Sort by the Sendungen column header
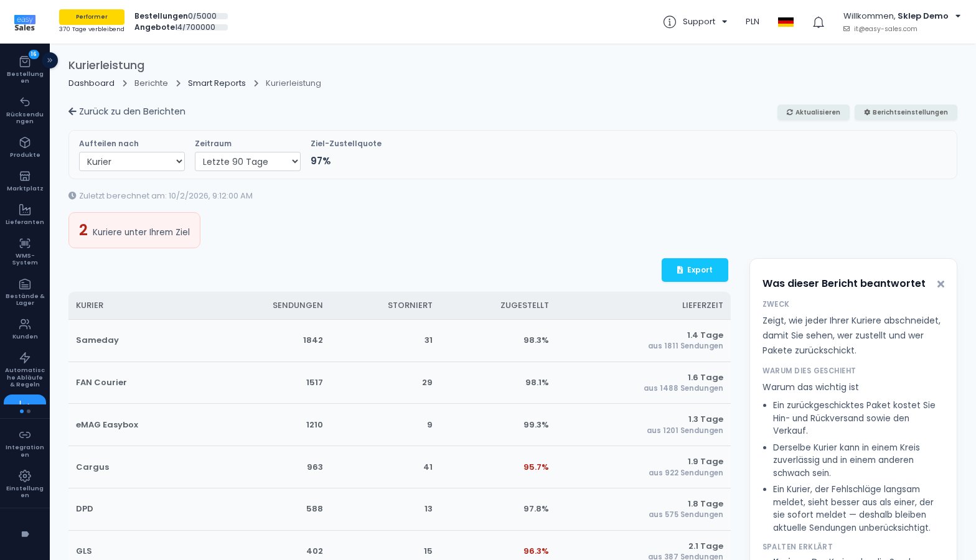Screen dimensions: 976x560 298,306
